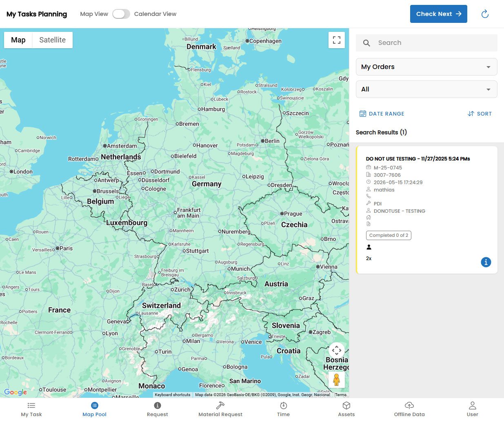Click the User tab label
This screenshot has height=421, width=504.
tap(473, 414)
